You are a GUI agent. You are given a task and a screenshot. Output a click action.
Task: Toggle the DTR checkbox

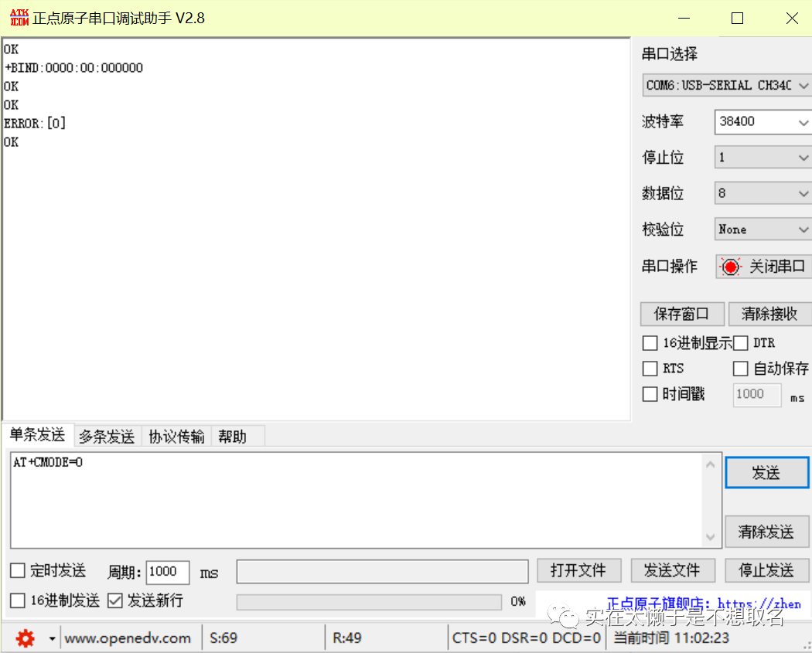pyautogui.click(x=741, y=343)
